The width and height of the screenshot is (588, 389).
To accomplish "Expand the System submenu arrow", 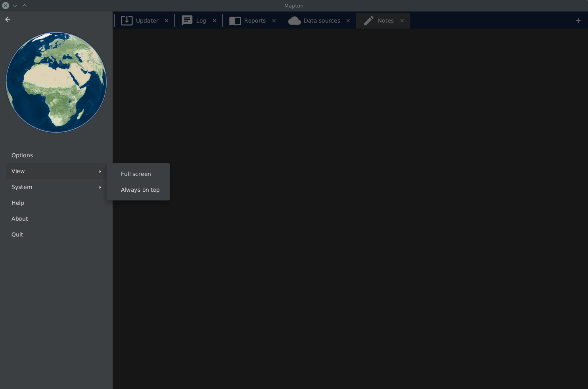I will point(100,187).
